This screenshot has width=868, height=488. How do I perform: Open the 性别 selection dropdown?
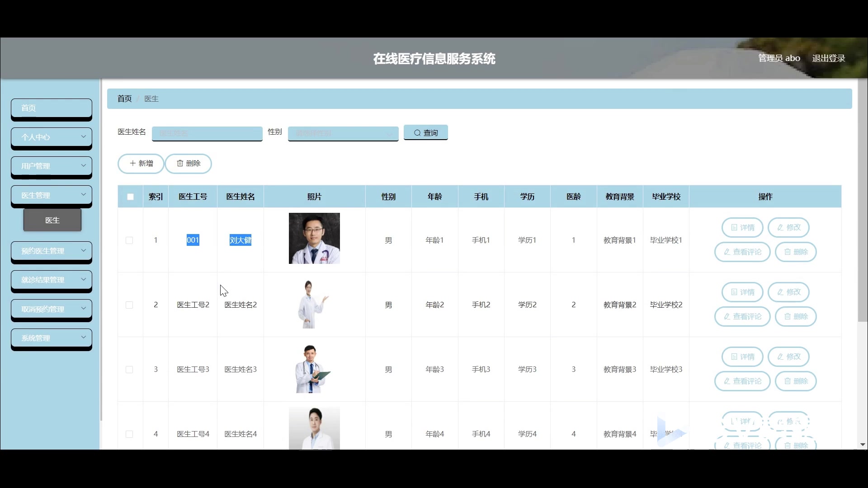point(343,133)
